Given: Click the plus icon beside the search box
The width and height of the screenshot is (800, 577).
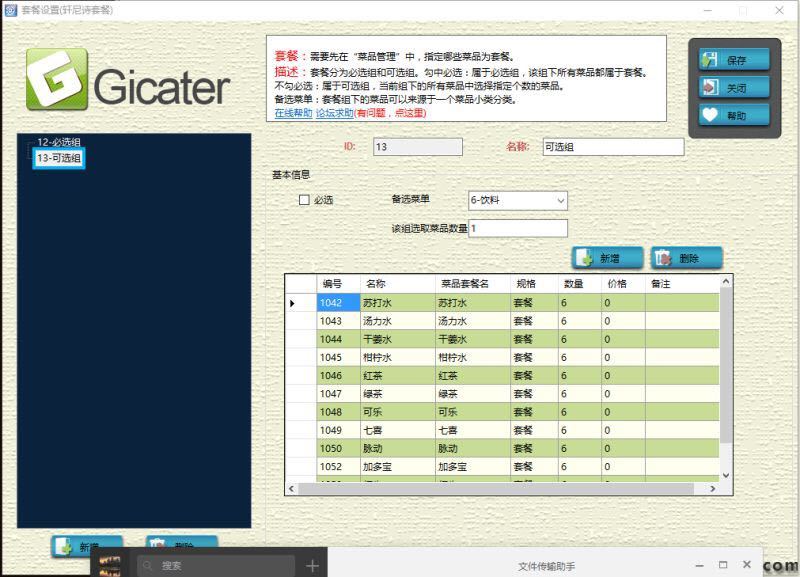Looking at the screenshot, I should 312,566.
